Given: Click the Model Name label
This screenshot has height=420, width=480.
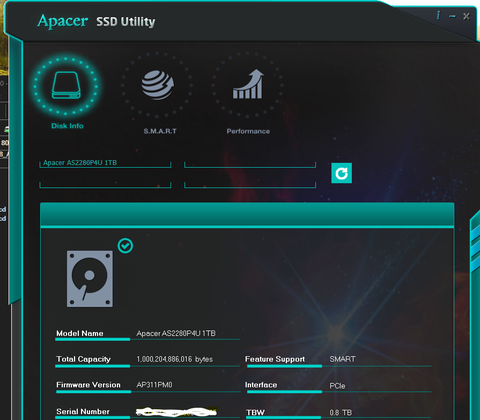Looking at the screenshot, I should 80,333.
